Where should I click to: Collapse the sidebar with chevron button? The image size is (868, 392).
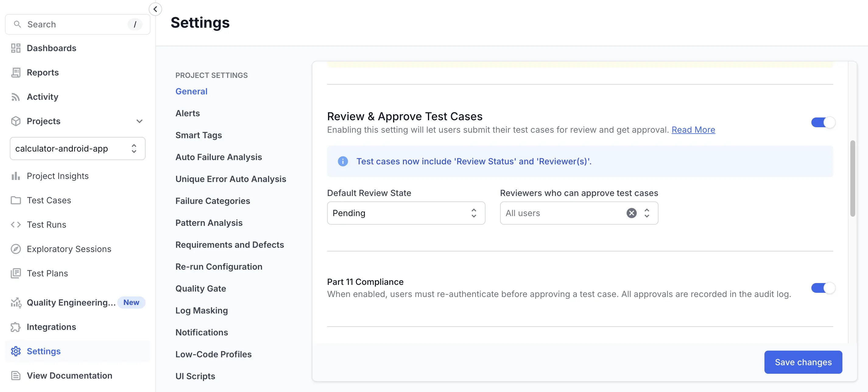coord(155,9)
